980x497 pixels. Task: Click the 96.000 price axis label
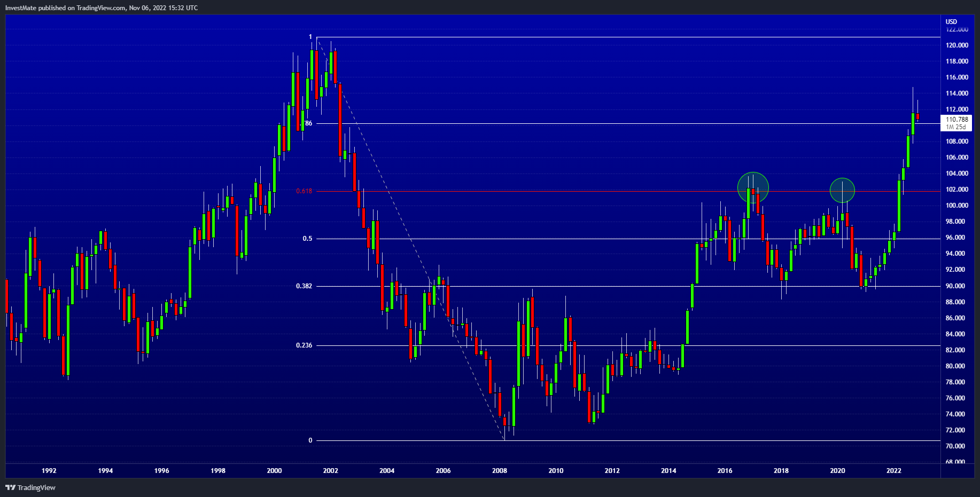pos(956,238)
